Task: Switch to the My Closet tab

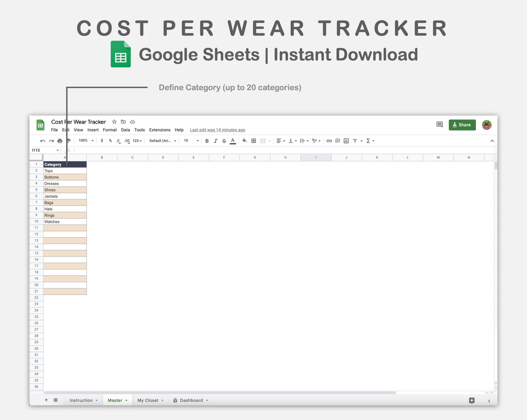Action: [148, 400]
